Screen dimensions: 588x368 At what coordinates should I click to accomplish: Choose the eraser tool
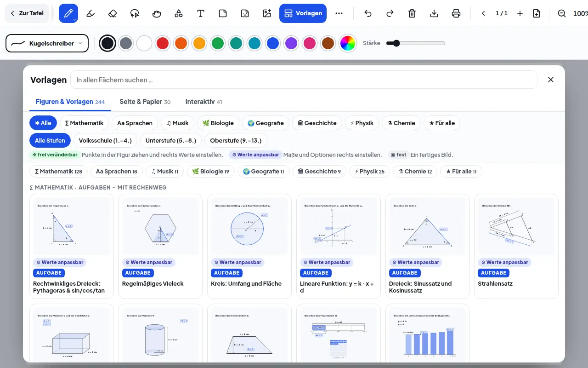113,13
